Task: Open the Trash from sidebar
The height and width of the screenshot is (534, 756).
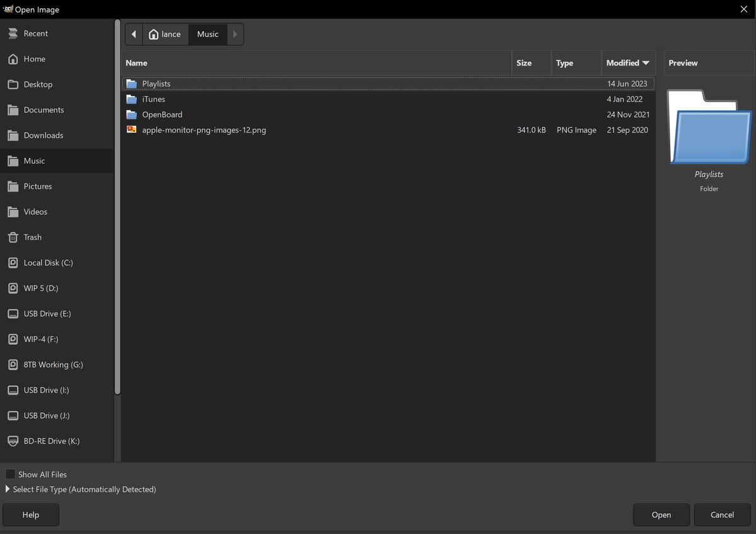Action: (32, 237)
